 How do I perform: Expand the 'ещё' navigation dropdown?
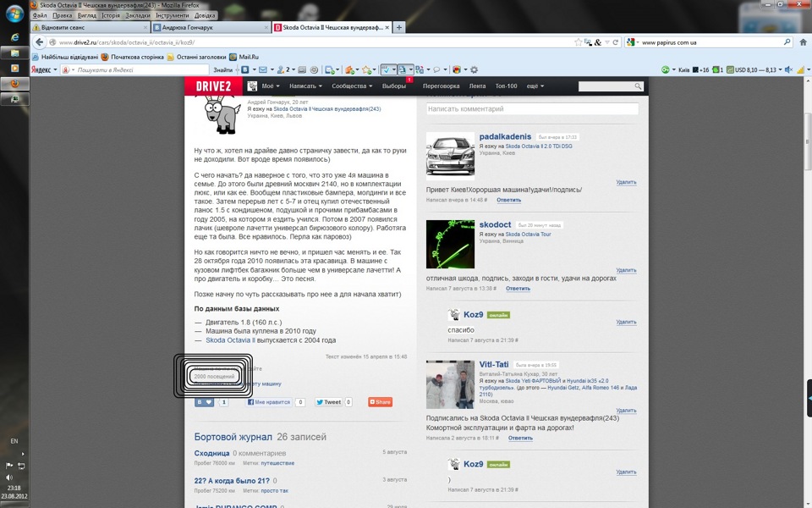(x=535, y=86)
